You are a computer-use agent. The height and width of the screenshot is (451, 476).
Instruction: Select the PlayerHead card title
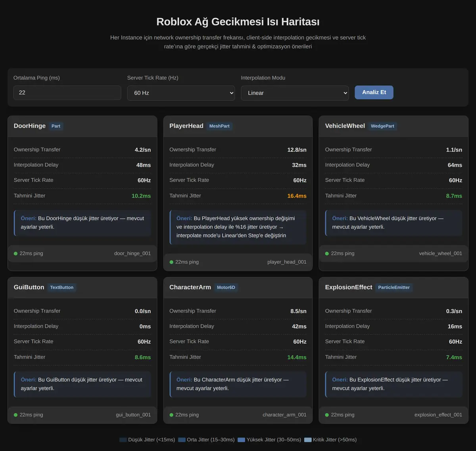(x=186, y=126)
